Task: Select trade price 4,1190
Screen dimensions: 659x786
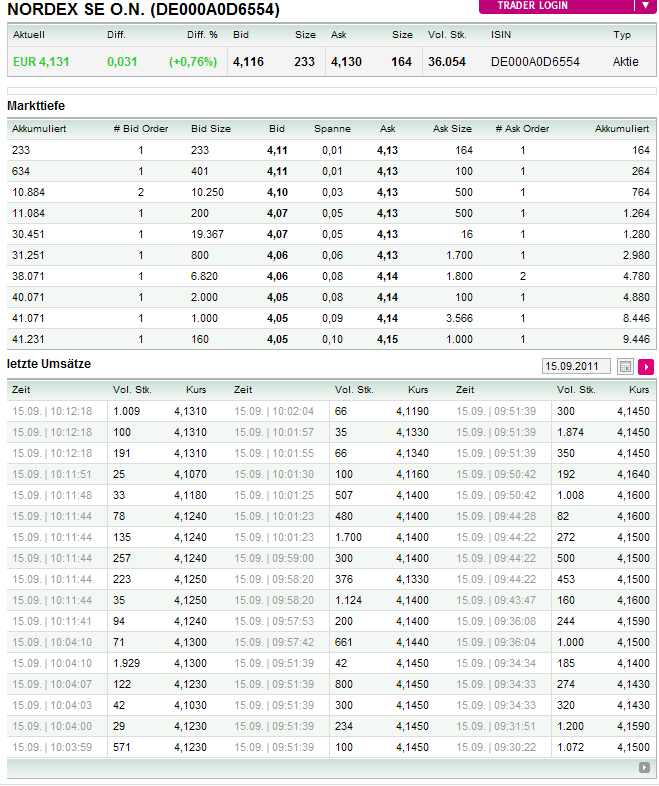Action: (412, 412)
